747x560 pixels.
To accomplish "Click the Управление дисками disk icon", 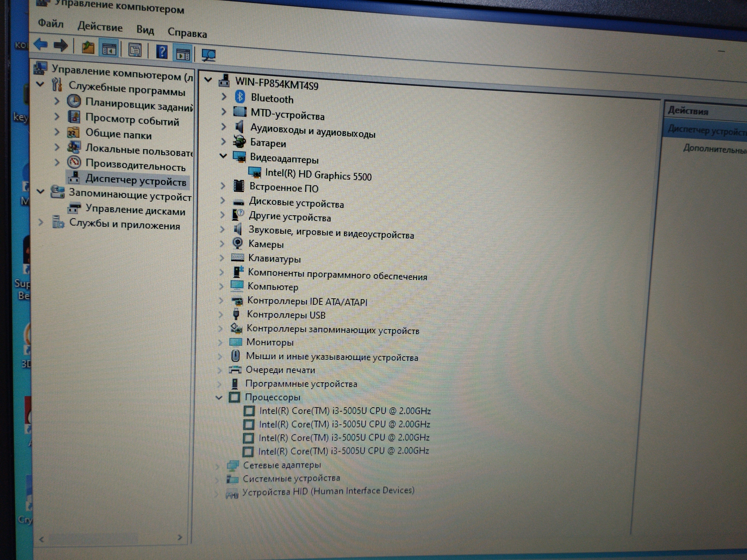I will click(74, 208).
